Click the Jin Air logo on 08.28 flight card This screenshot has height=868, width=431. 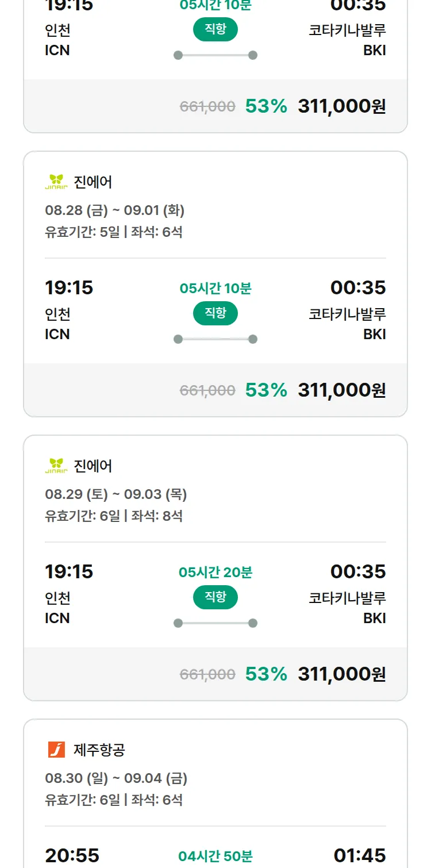pyautogui.click(x=56, y=182)
